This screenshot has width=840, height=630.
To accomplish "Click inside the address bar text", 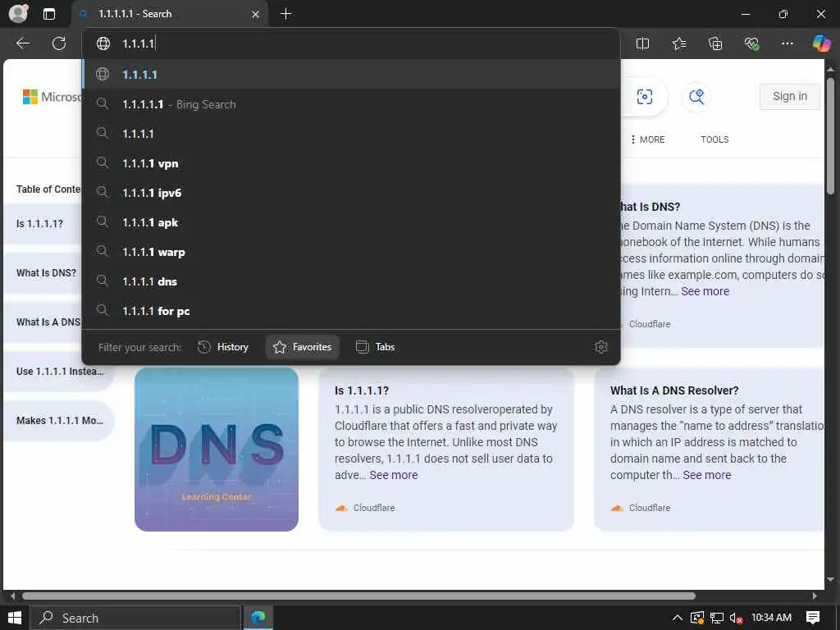I will [x=139, y=44].
